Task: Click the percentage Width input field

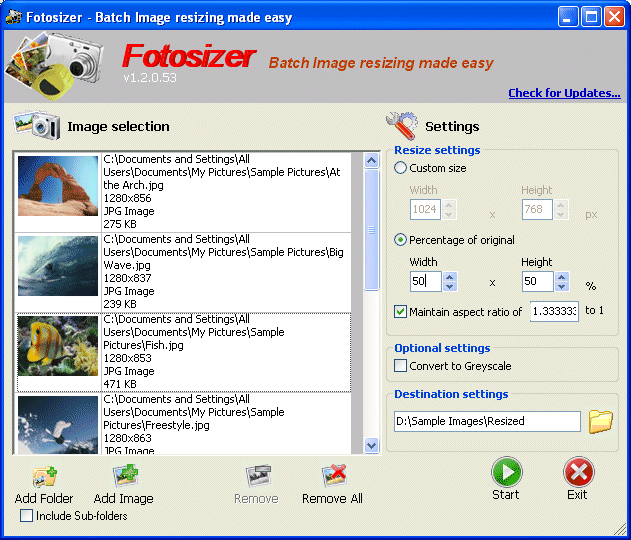Action: [426, 281]
